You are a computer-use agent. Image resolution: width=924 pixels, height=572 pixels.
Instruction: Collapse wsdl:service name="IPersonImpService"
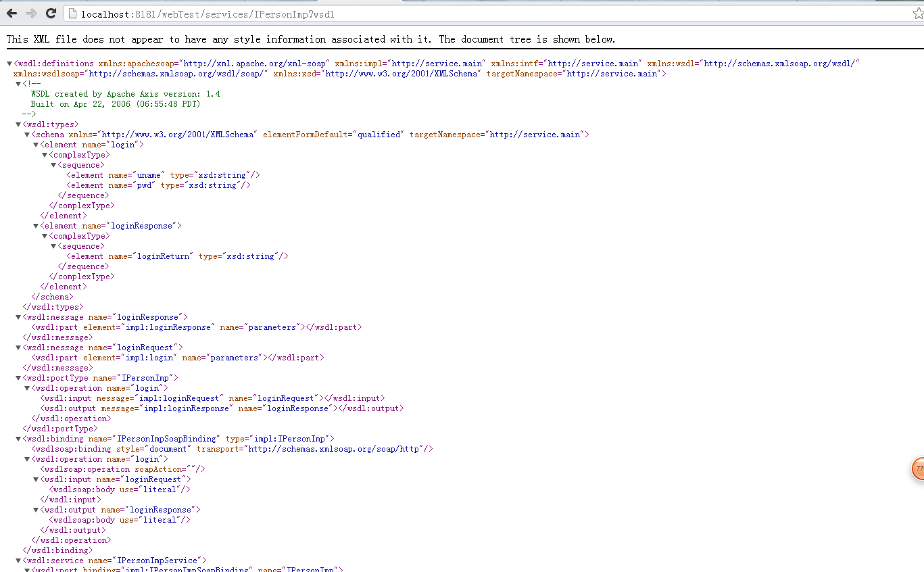tap(18, 561)
